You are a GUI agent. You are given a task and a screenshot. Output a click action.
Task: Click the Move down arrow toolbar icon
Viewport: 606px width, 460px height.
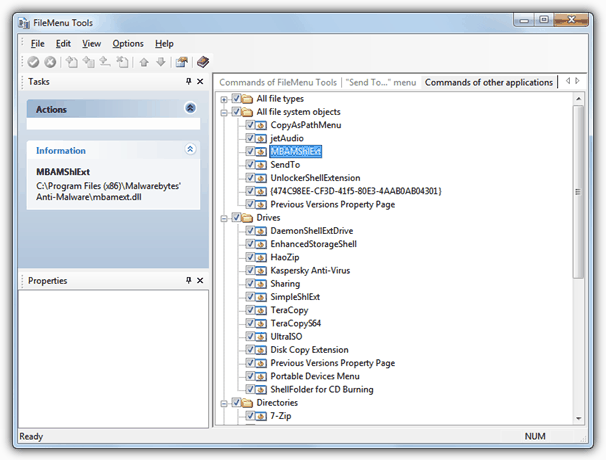pyautogui.click(x=161, y=62)
